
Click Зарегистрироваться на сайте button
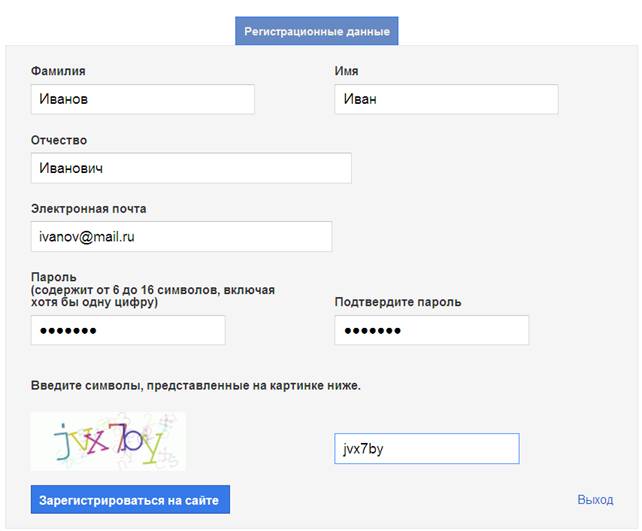(130, 499)
